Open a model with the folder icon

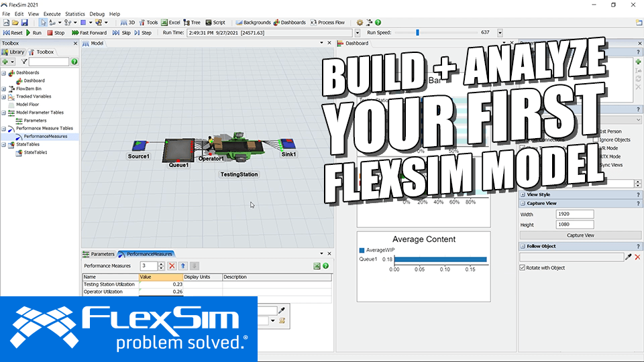[15, 23]
